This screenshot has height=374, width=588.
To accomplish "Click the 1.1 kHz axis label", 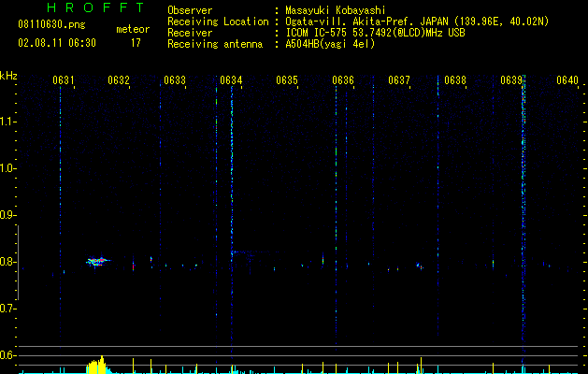I will (7, 122).
